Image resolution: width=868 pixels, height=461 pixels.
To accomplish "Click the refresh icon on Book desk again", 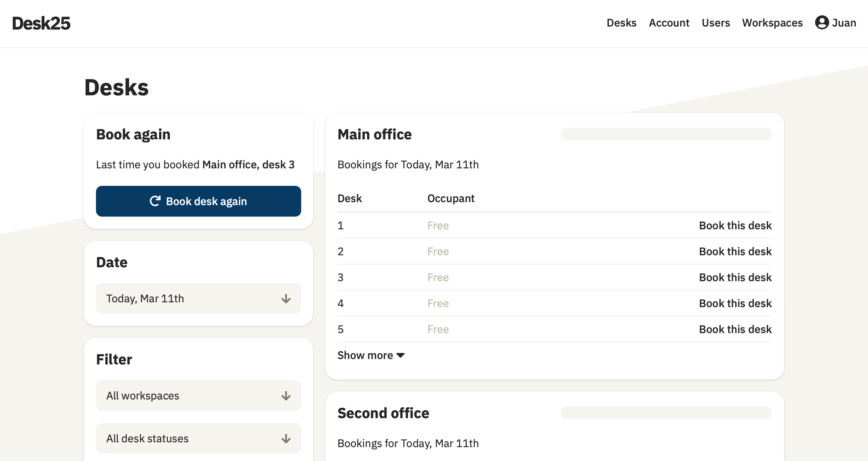I will 155,201.
